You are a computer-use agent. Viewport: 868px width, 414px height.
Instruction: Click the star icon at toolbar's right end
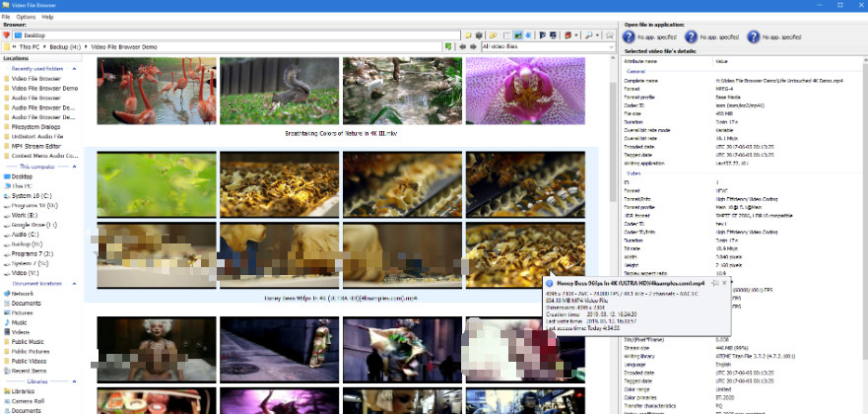(x=610, y=35)
